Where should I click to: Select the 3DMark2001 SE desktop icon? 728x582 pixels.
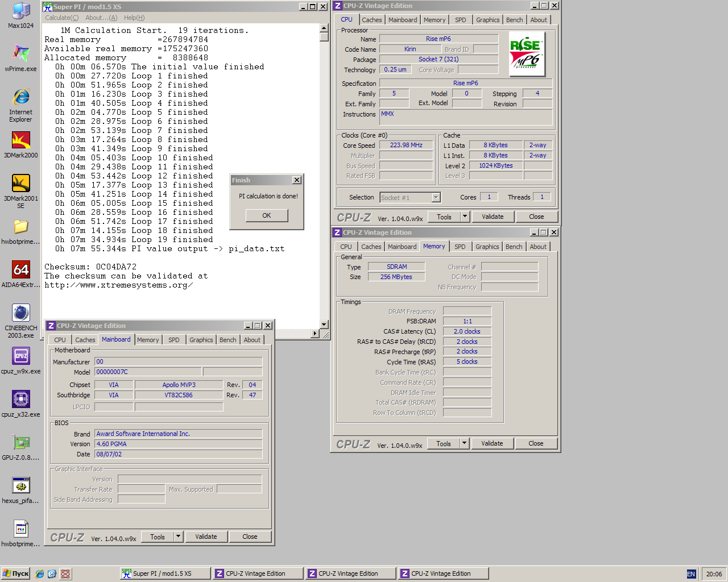[21, 191]
